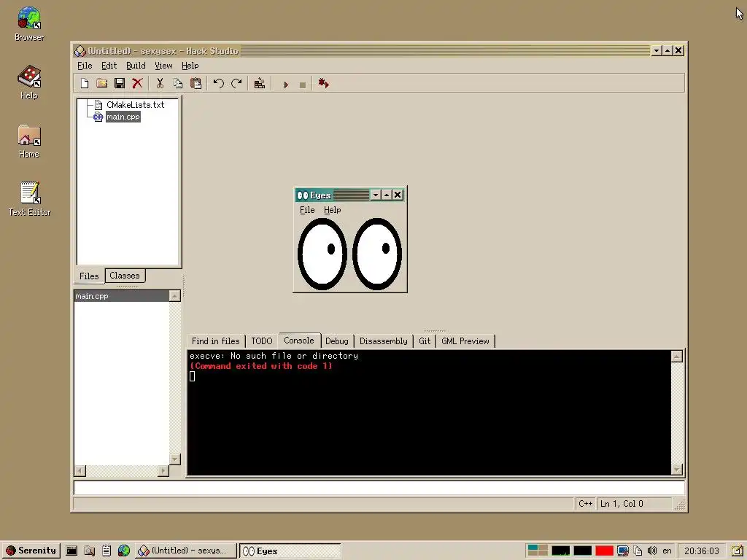The width and height of the screenshot is (747, 560).
Task: Stop execution with the square stop icon
Action: (303, 85)
